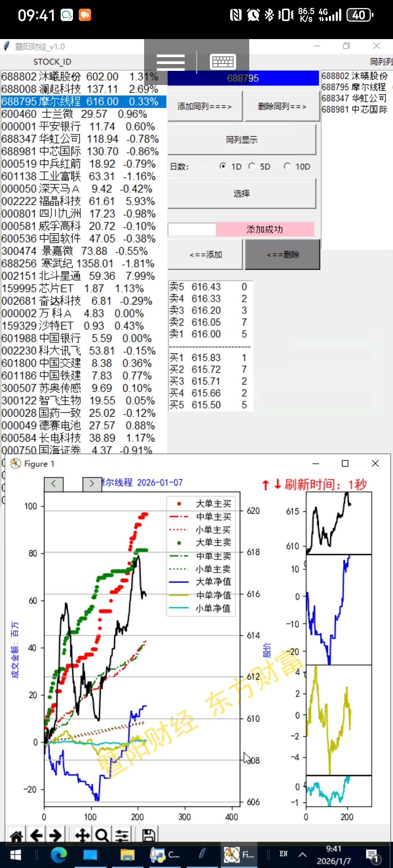Click the EN input language indicator
The image size is (393, 868).
tap(284, 854)
